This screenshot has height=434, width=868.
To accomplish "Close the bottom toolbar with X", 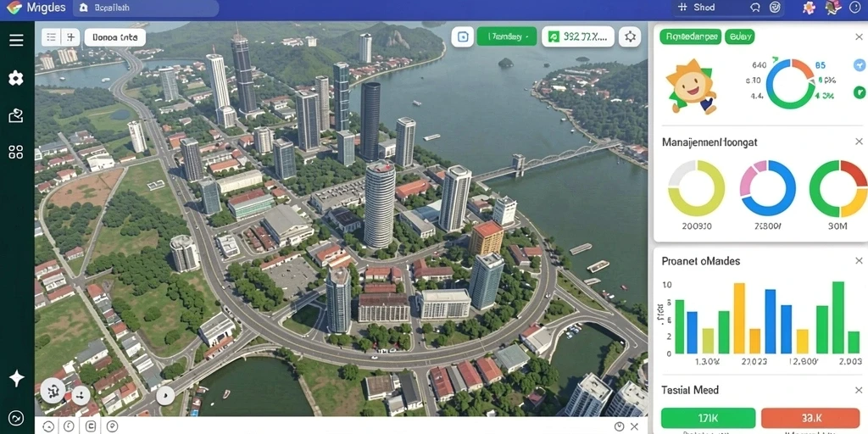I will 634,426.
